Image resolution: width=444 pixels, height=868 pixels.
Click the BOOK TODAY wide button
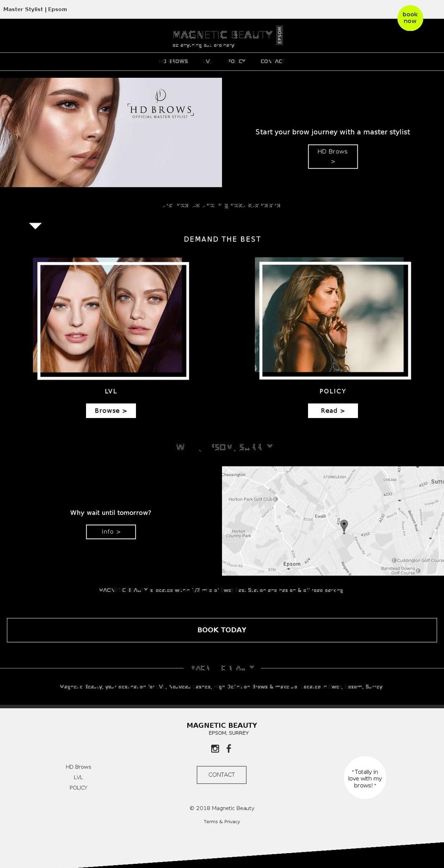[222, 630]
